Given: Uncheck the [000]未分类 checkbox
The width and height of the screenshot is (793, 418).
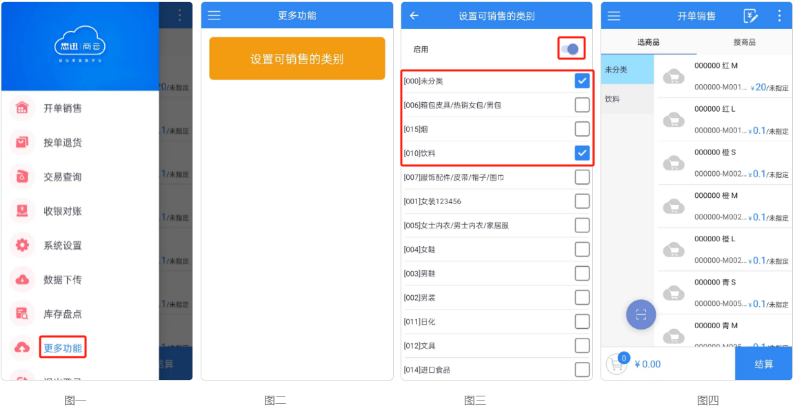Looking at the screenshot, I should (582, 81).
